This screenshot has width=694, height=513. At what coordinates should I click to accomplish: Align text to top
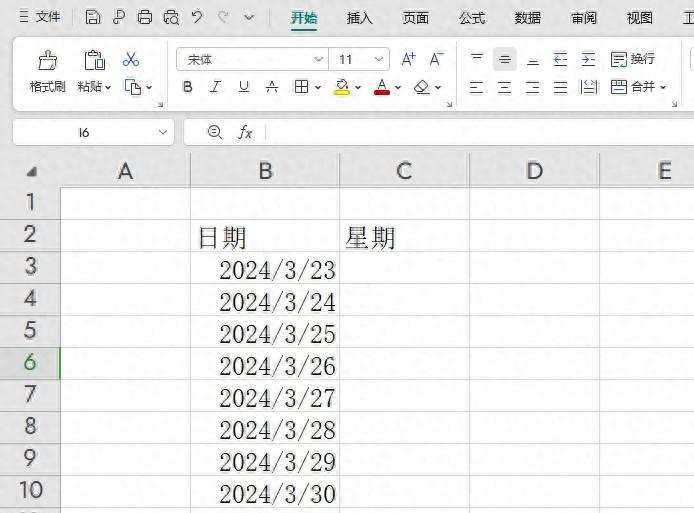pos(477,59)
